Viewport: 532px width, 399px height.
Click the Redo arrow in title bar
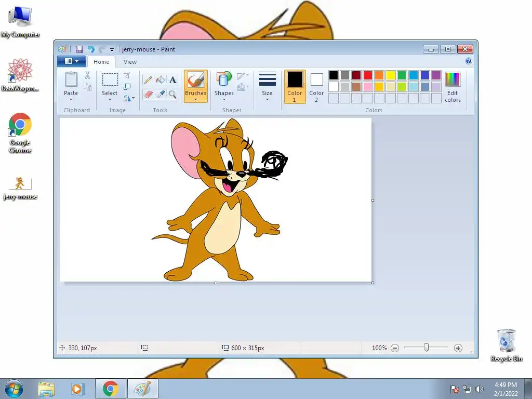point(102,49)
